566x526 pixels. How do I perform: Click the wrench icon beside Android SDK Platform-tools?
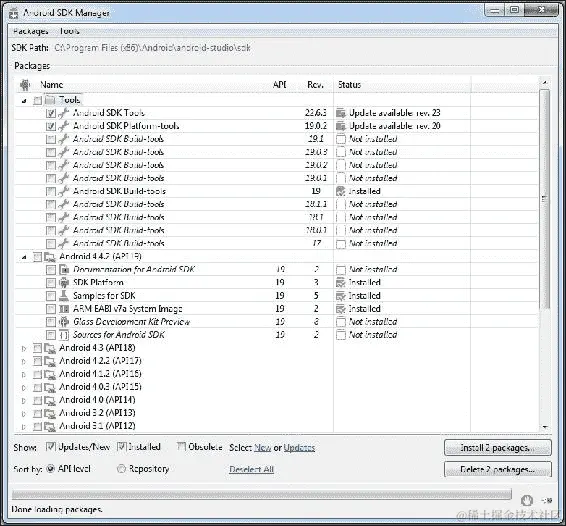click(64, 126)
